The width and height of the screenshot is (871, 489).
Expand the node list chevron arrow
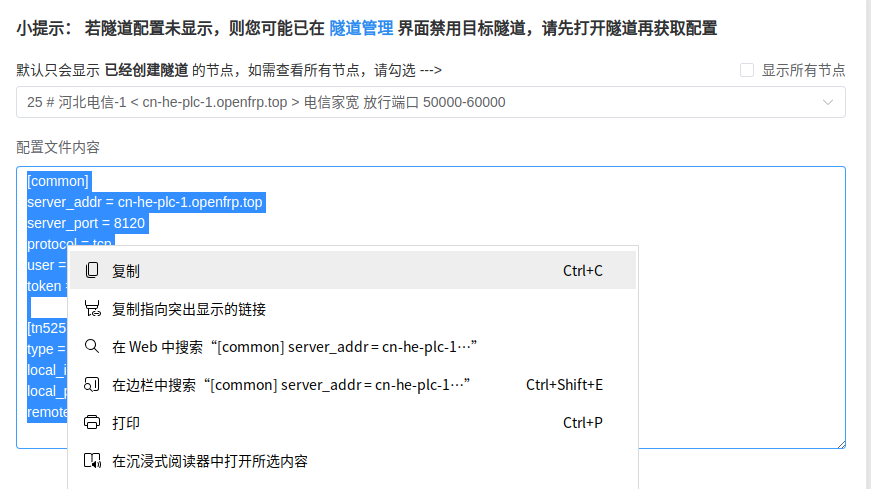[x=828, y=102]
